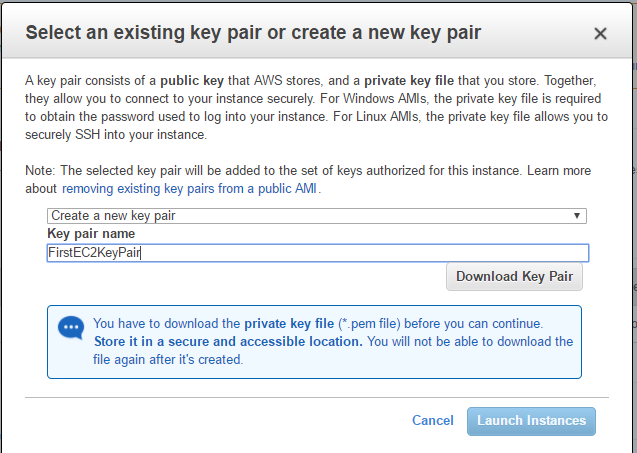The image size is (637, 453).
Task: Click the Learn more text
Action: coord(559,171)
